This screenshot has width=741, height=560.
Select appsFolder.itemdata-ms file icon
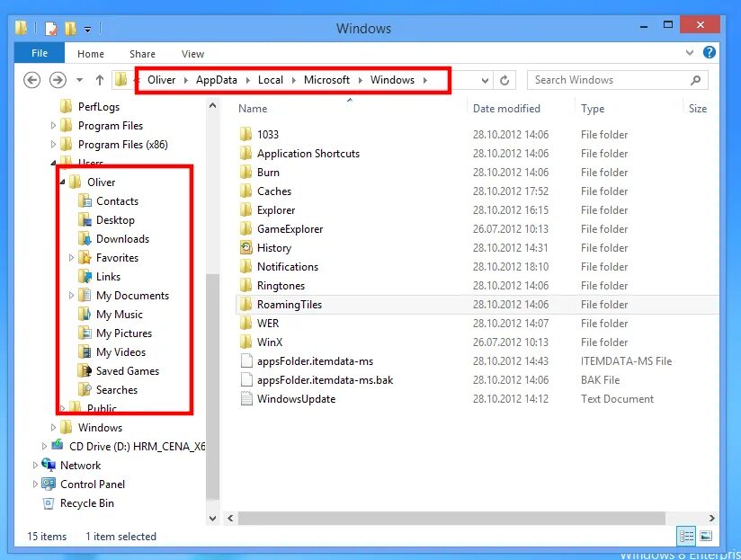pos(246,360)
